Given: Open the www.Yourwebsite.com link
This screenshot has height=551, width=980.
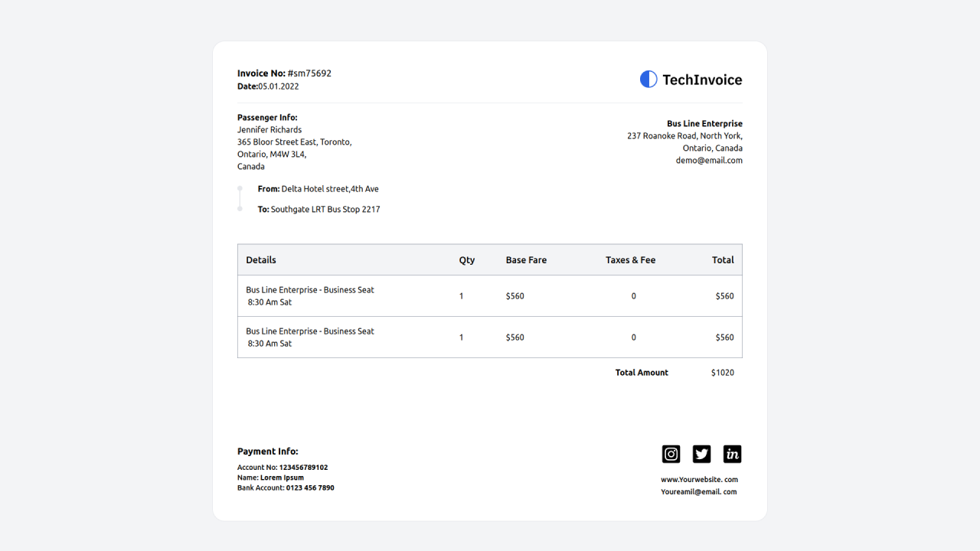Looking at the screenshot, I should [699, 480].
